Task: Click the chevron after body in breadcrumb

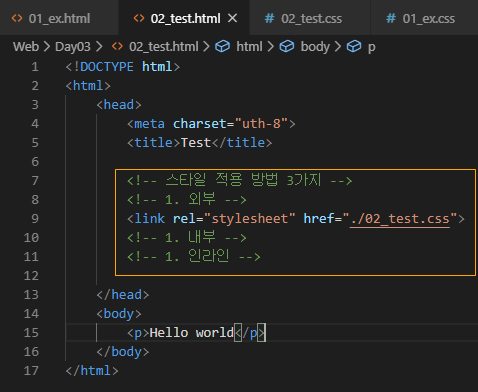Action: pos(338,47)
